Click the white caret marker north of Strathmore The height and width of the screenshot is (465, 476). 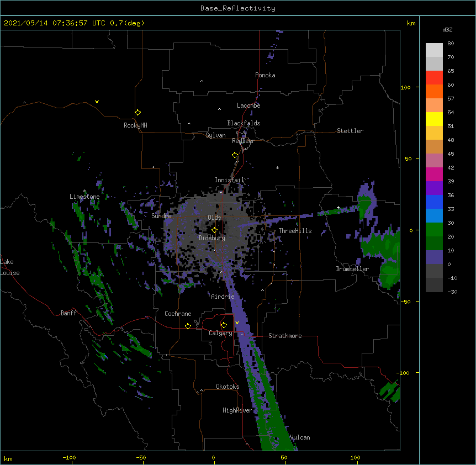(x=263, y=290)
